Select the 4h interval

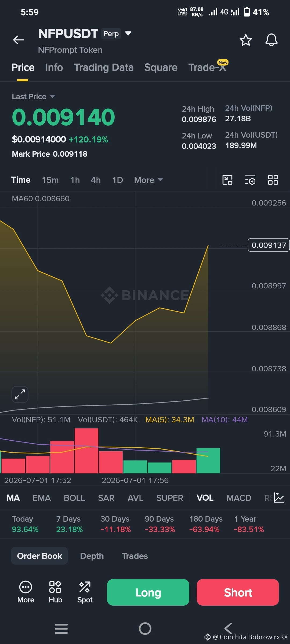(x=96, y=180)
